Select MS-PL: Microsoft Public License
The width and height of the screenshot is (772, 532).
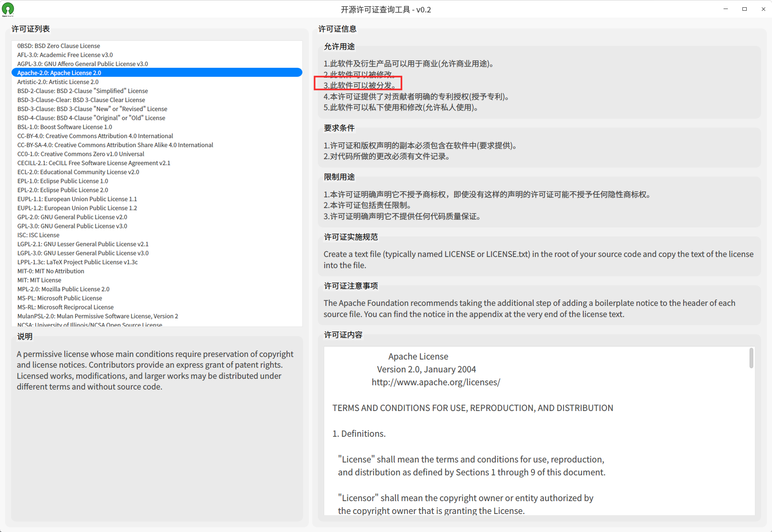(157, 298)
